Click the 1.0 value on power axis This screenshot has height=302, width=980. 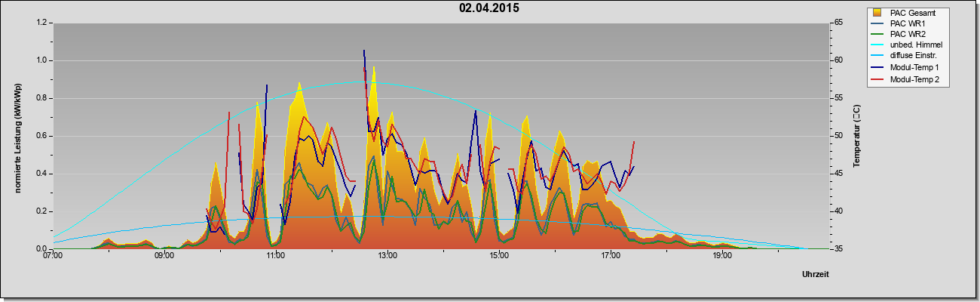point(42,60)
